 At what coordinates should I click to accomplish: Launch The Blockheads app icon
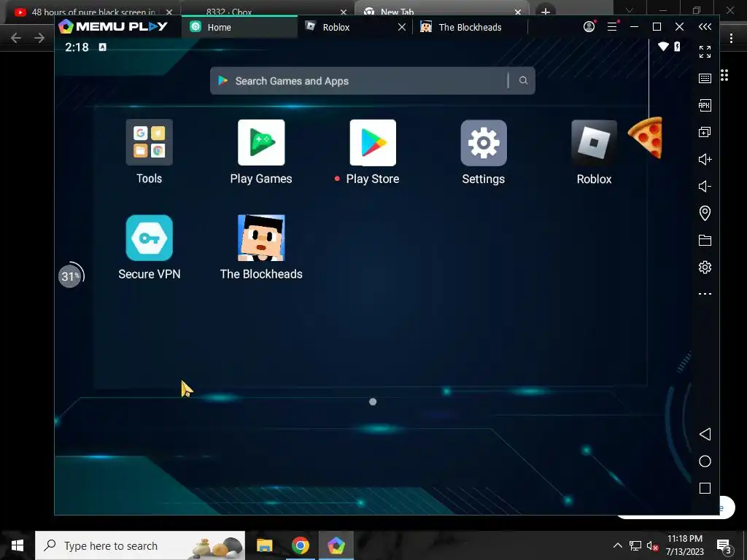click(x=261, y=238)
